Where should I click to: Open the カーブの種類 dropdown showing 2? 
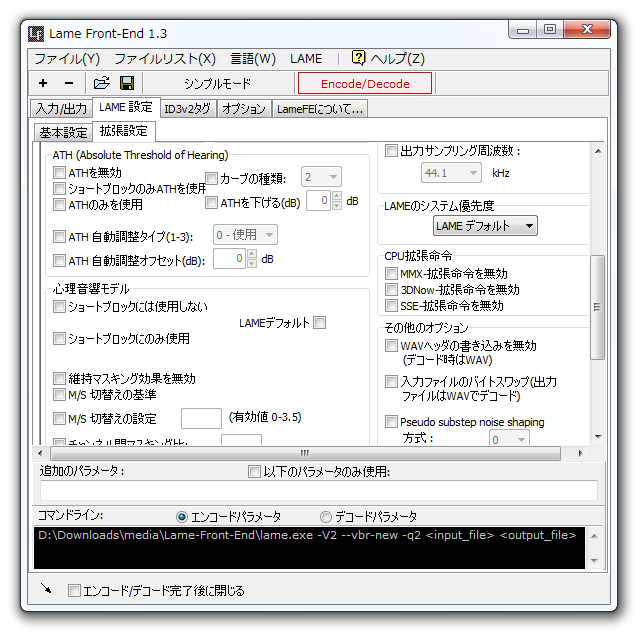point(321,177)
